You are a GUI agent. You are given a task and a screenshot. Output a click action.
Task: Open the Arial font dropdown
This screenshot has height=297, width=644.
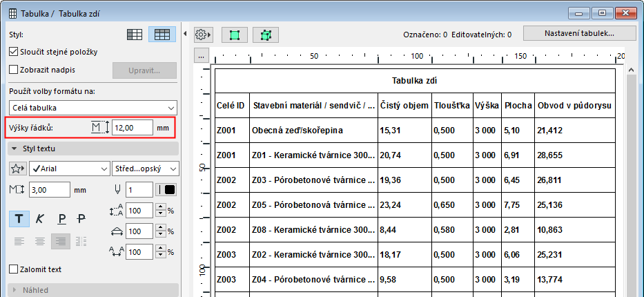coord(70,169)
